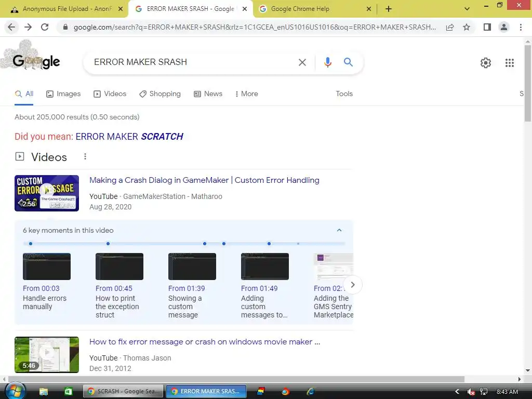The image size is (532, 399).
Task: Play the Custom Error Message video thumbnail
Action: point(47,193)
